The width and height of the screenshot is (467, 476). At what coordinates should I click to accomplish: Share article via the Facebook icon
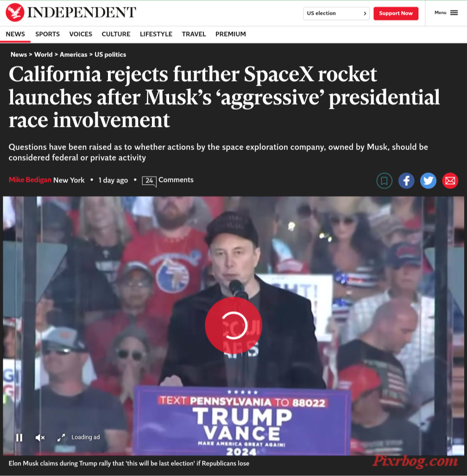pos(406,181)
